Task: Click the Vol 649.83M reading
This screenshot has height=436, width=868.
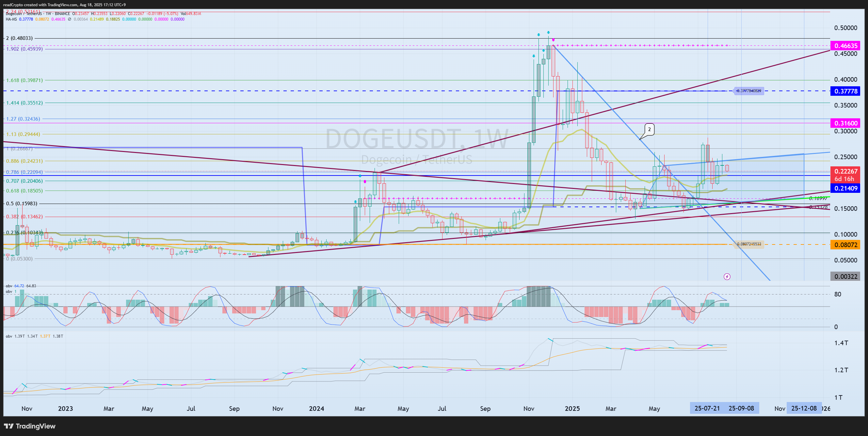Action: [191, 14]
